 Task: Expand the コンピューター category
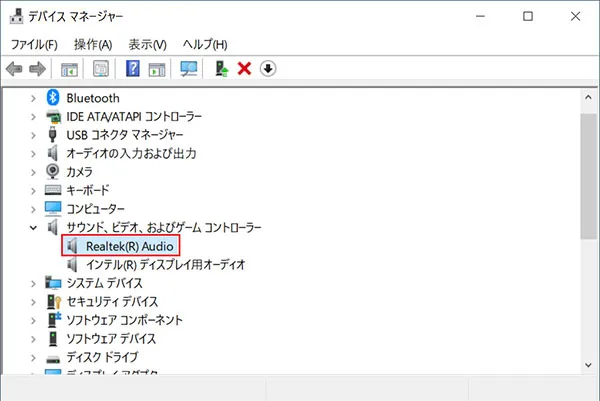coord(33,209)
